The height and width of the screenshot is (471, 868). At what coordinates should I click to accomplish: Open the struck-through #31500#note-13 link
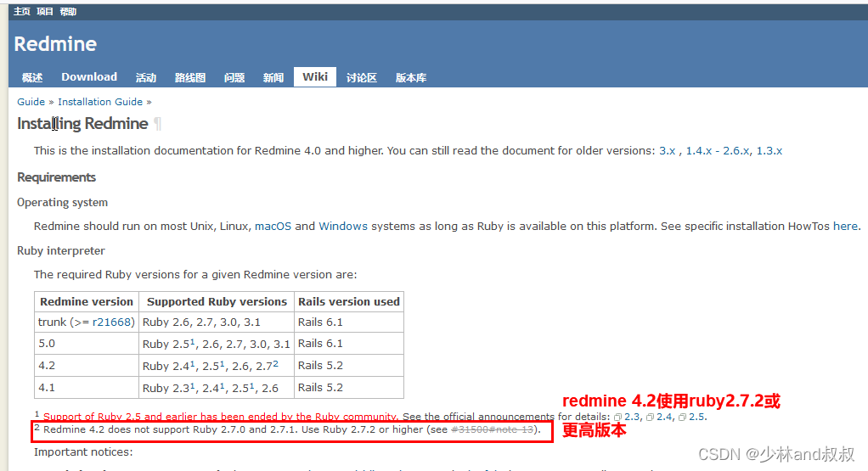coord(492,429)
